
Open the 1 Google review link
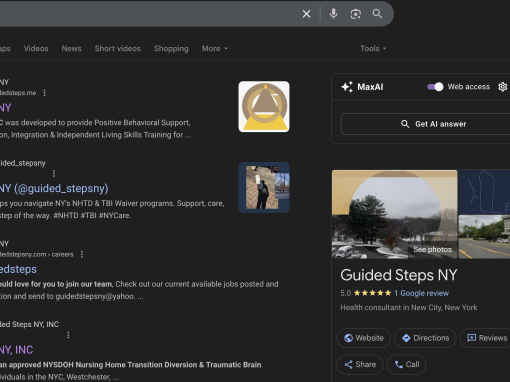point(421,293)
